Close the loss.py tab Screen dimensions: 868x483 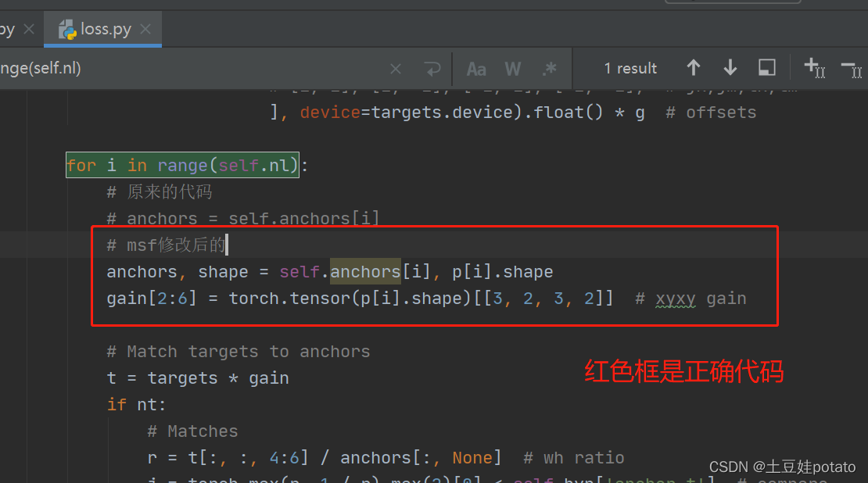coord(145,29)
